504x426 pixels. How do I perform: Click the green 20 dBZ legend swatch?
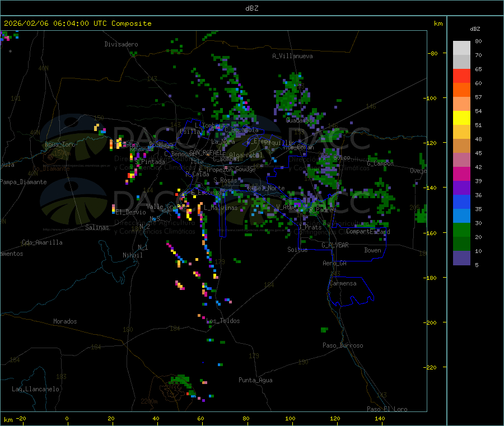[x=461, y=230]
